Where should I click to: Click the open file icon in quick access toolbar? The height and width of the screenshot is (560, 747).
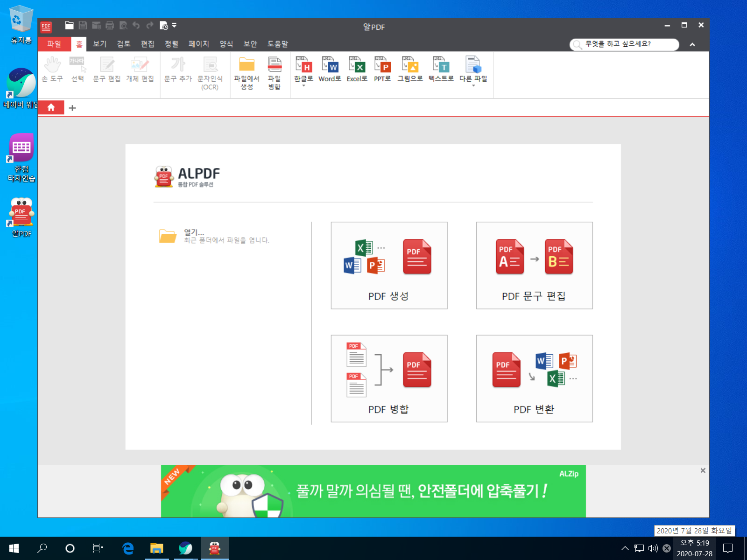click(69, 25)
